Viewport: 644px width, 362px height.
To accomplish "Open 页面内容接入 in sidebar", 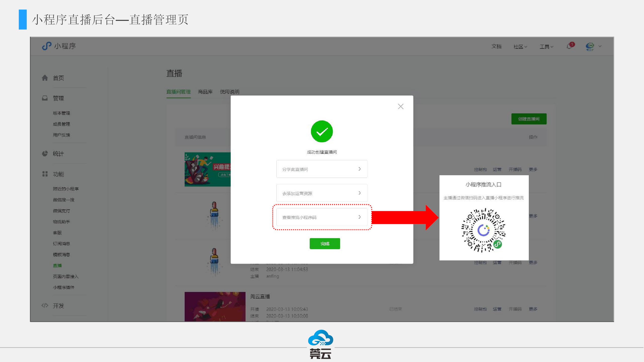I will [66, 277].
